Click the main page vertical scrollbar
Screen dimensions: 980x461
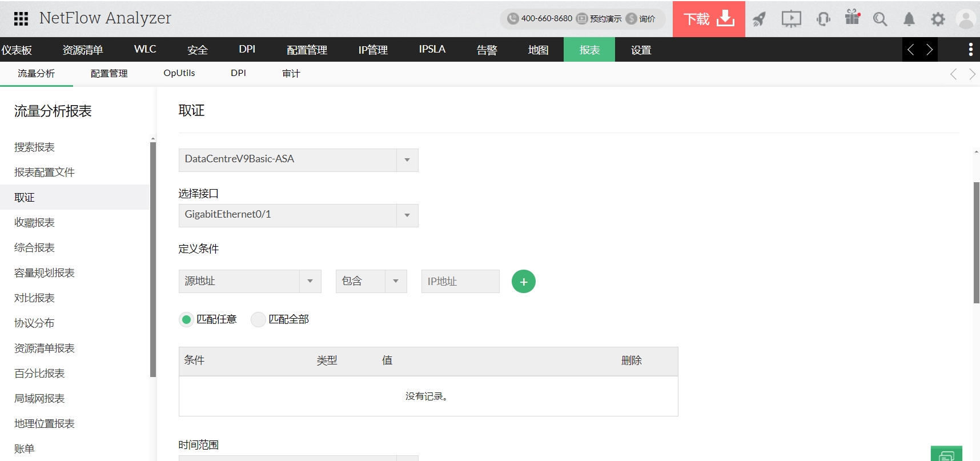click(x=977, y=243)
